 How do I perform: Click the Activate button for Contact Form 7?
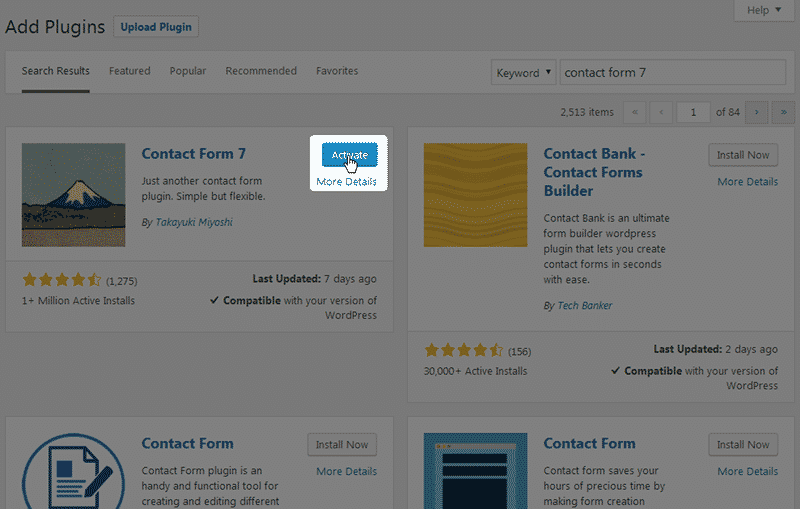tap(349, 155)
